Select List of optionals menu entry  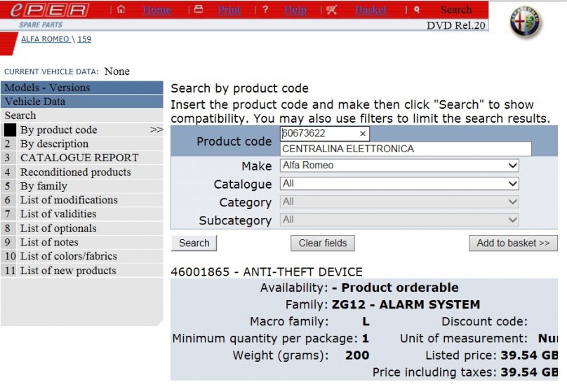pos(58,228)
